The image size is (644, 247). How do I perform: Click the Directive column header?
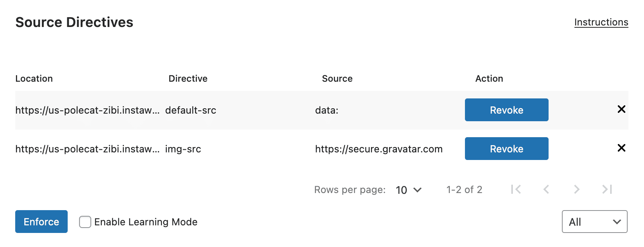pos(188,78)
